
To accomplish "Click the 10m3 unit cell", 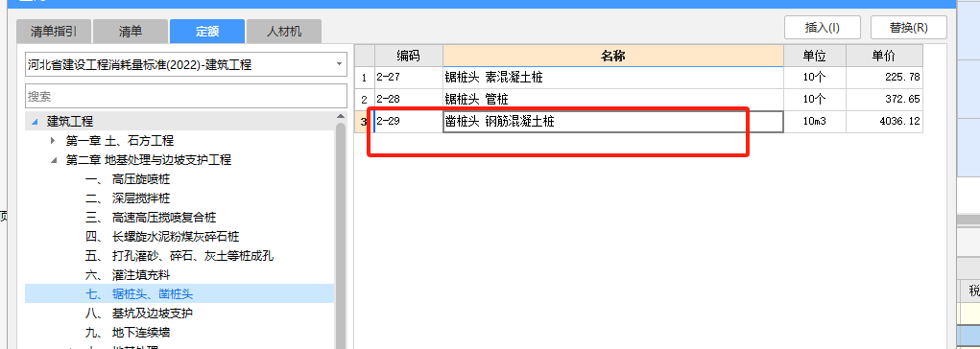I will tap(815, 122).
